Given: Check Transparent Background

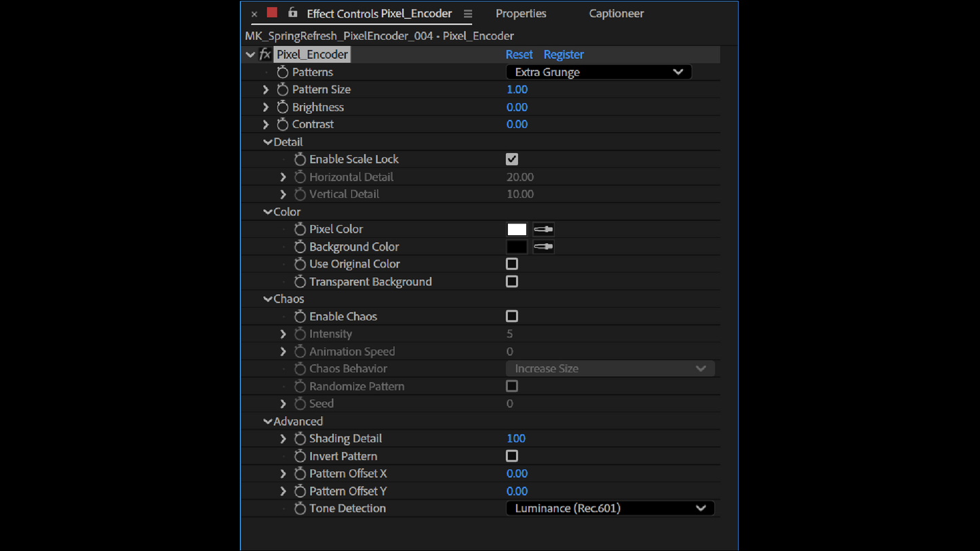Looking at the screenshot, I should point(511,281).
